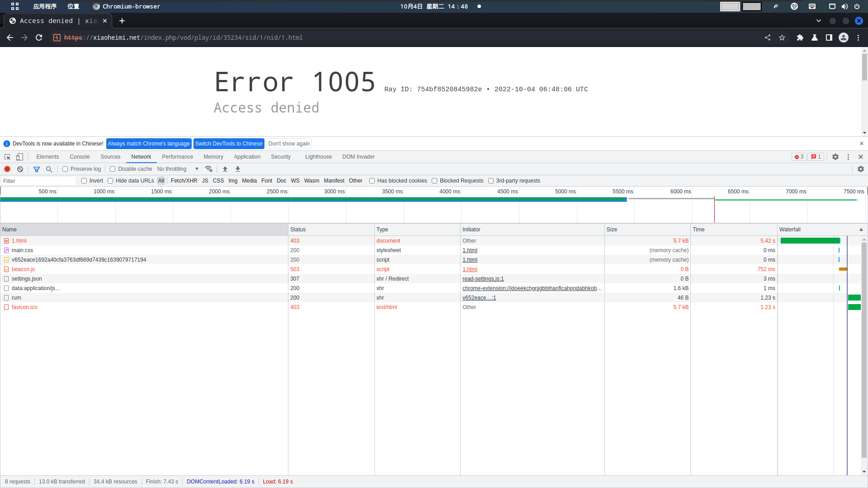The image size is (868, 488).
Task: Check the Invert filter option
Action: [x=84, y=181]
